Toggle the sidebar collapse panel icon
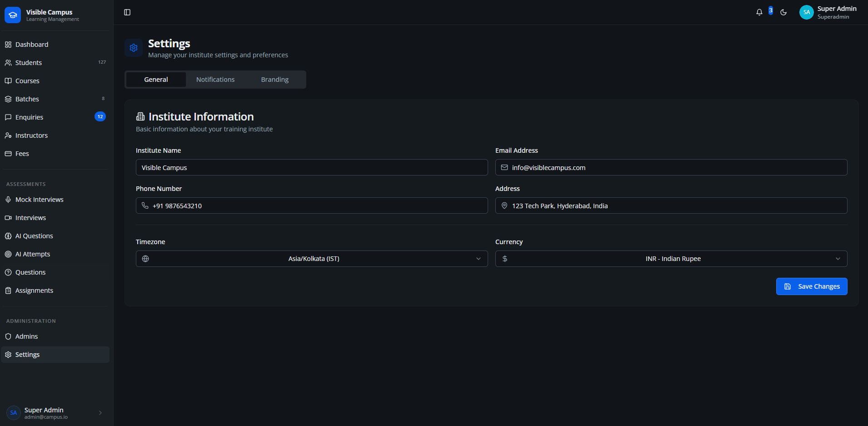The width and height of the screenshot is (868, 426). [x=127, y=12]
